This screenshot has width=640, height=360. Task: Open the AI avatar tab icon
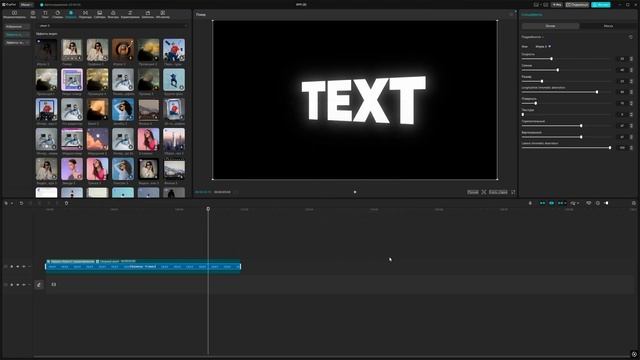pyautogui.click(x=162, y=13)
